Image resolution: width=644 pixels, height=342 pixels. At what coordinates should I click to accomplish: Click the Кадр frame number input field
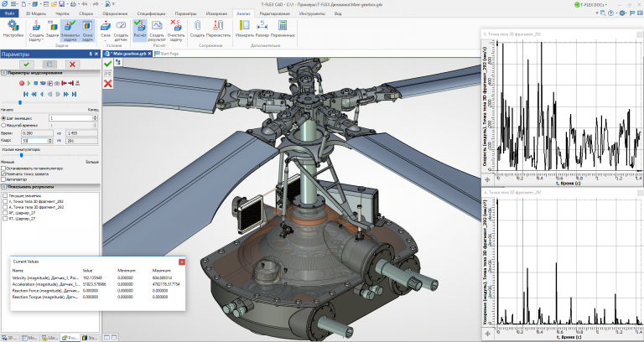coord(36,140)
